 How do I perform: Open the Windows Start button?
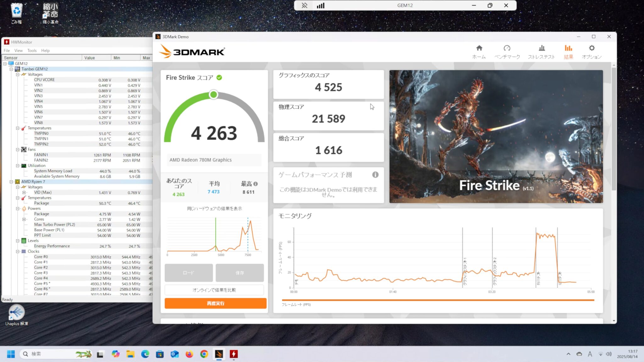pyautogui.click(x=11, y=354)
